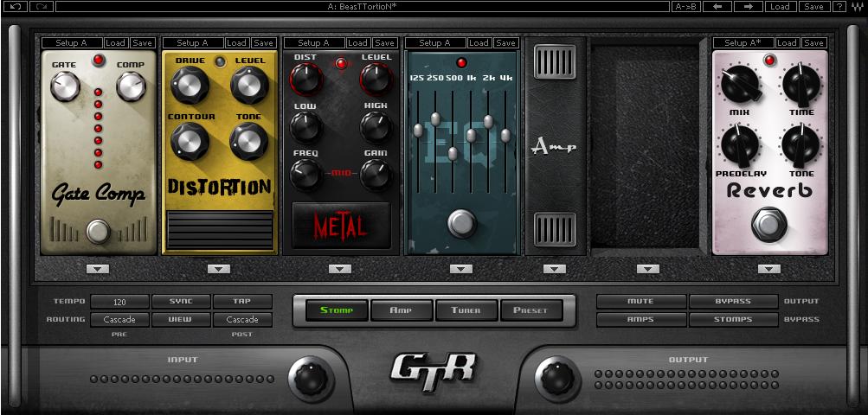Click the tempo value field 120

[x=119, y=302]
